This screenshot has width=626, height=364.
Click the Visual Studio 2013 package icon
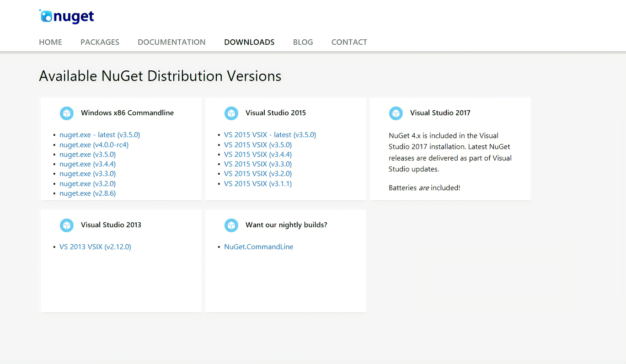point(67,225)
